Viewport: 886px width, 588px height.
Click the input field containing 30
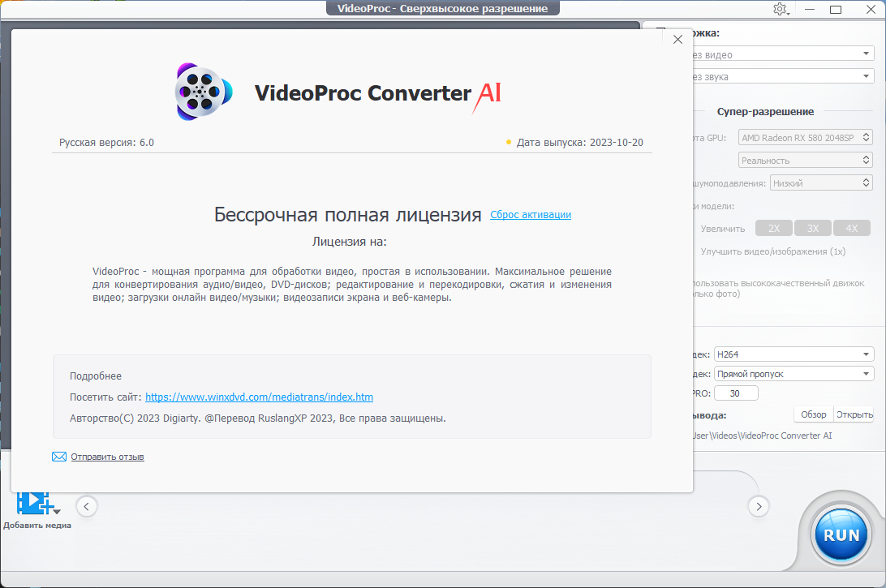pyautogui.click(x=736, y=393)
